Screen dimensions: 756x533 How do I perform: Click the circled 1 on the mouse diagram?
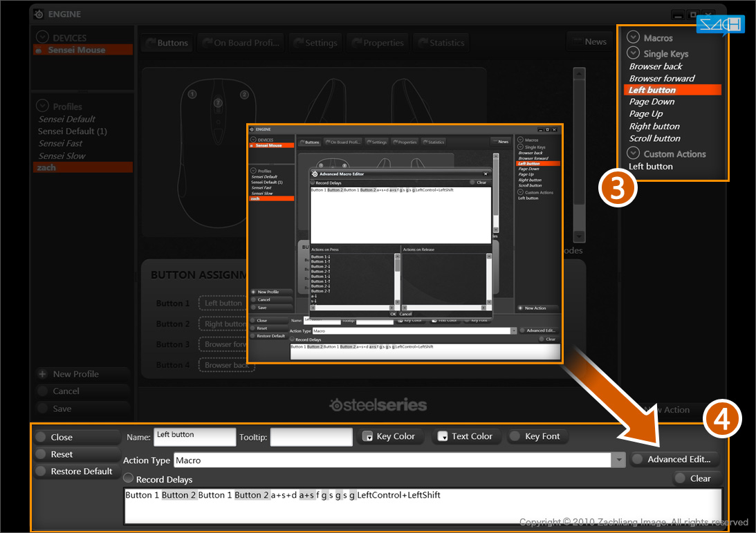(192, 94)
